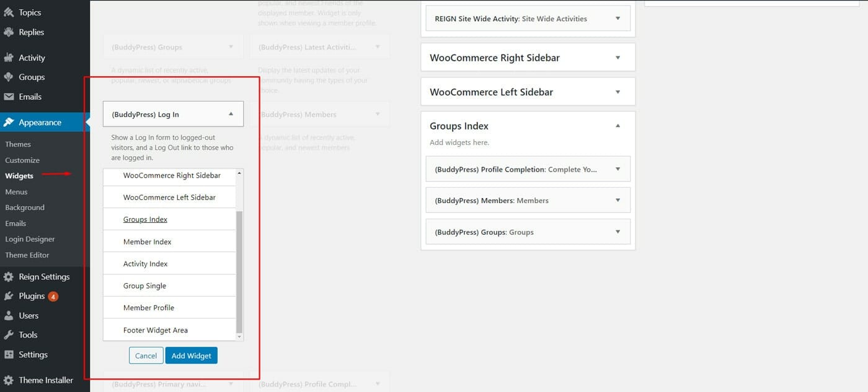868x392 pixels.
Task: Expand the (BuddyPress) Profile Completion widget
Action: 618,169
